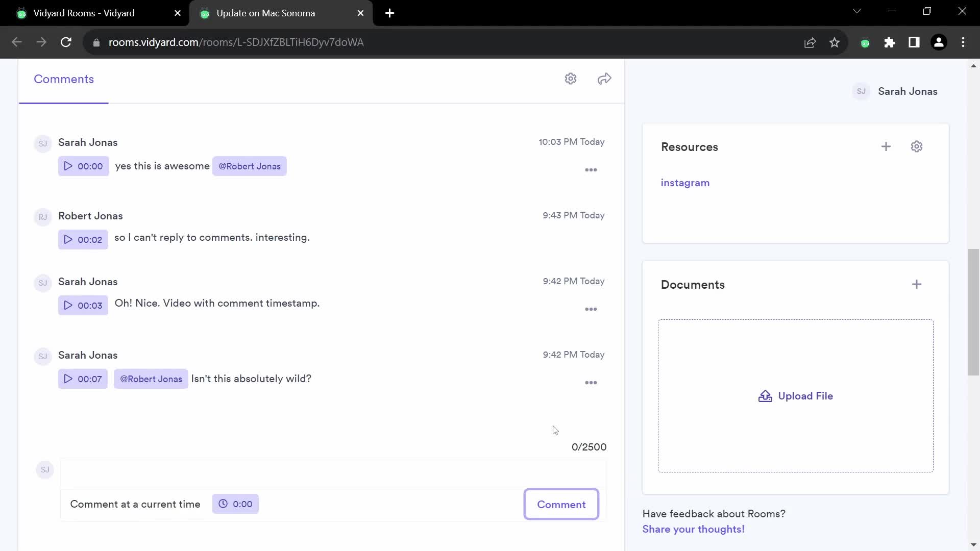Click the page vertical scrollbar thumb
Screen dimensions: 980x551
[973, 312]
